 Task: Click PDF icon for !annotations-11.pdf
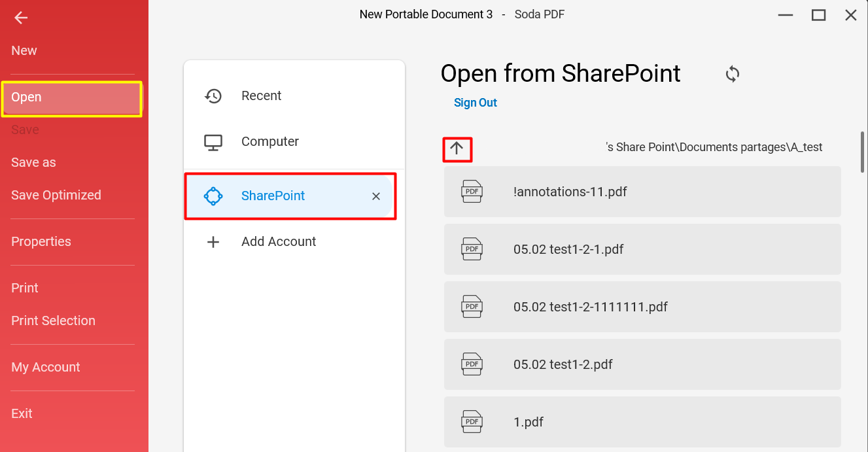[472, 192]
